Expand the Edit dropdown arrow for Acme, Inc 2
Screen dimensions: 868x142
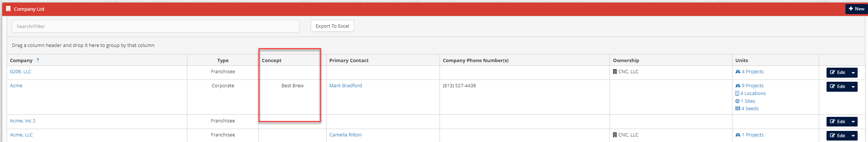click(x=853, y=122)
